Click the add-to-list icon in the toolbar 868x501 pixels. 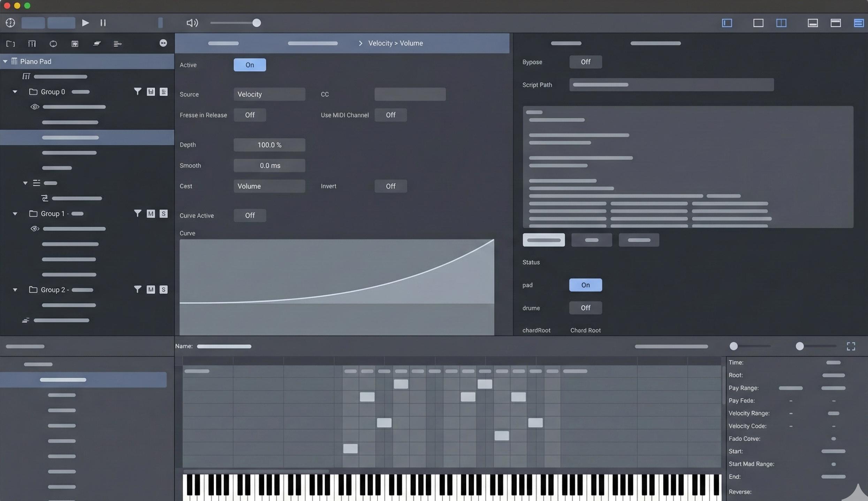click(117, 44)
